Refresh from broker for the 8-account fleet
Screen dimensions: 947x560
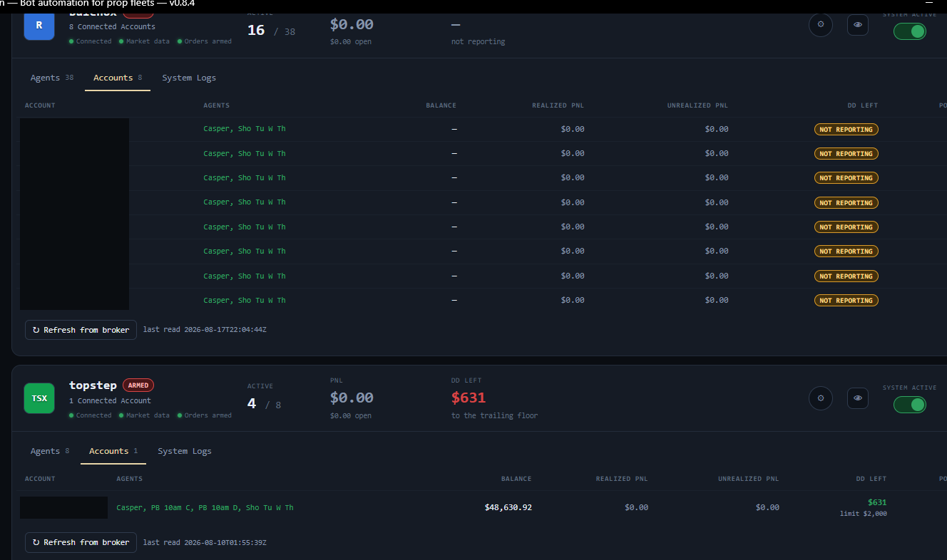click(x=81, y=330)
